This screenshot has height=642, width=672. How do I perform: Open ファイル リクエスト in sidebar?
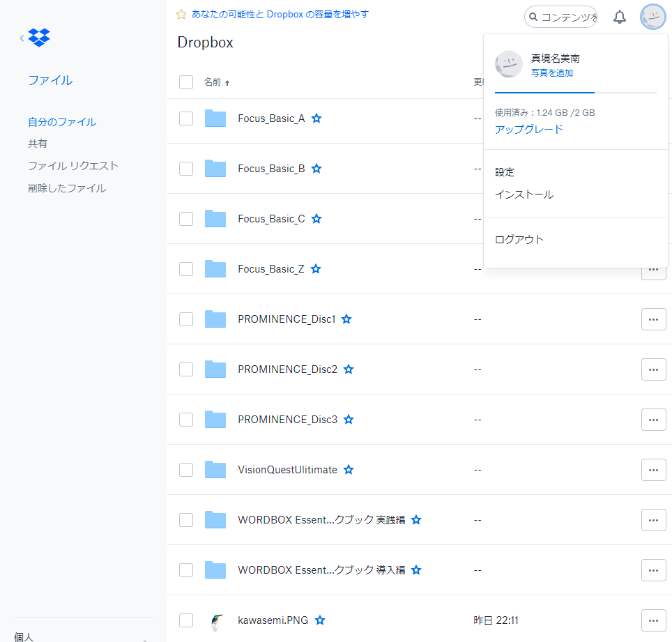pos(73,166)
